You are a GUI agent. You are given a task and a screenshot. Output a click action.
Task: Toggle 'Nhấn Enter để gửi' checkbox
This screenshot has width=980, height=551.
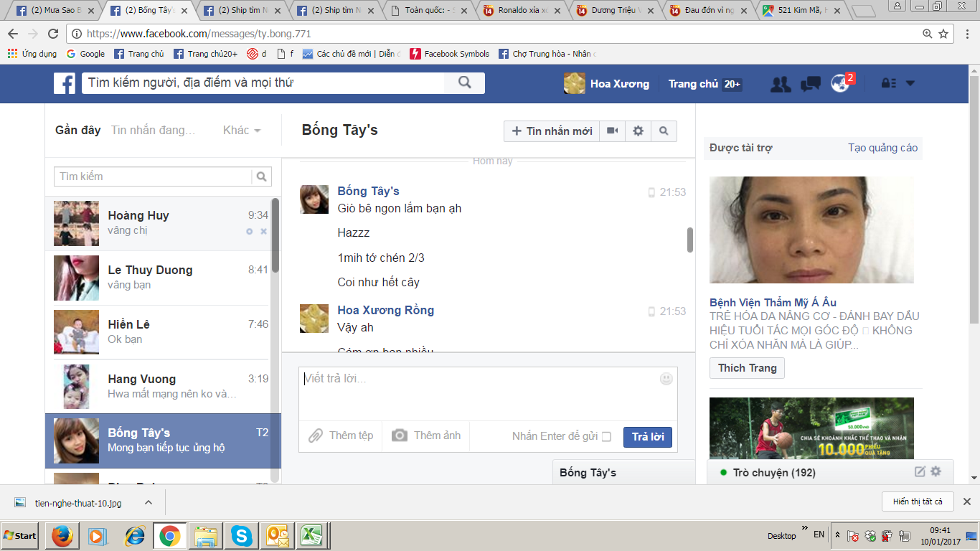606,436
